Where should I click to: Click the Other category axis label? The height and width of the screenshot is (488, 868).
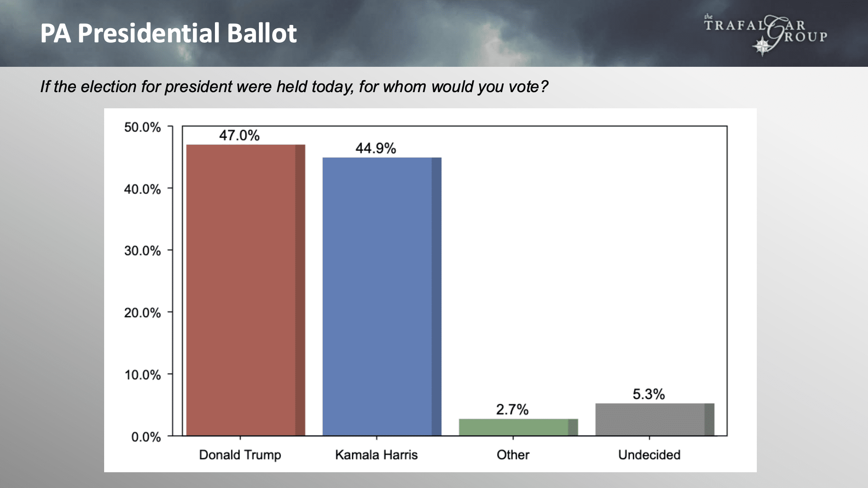513,455
